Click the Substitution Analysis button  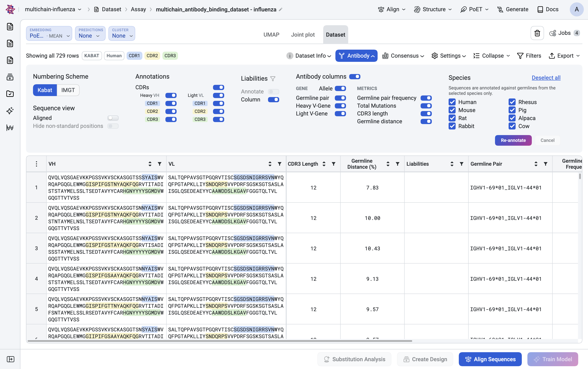354,359
